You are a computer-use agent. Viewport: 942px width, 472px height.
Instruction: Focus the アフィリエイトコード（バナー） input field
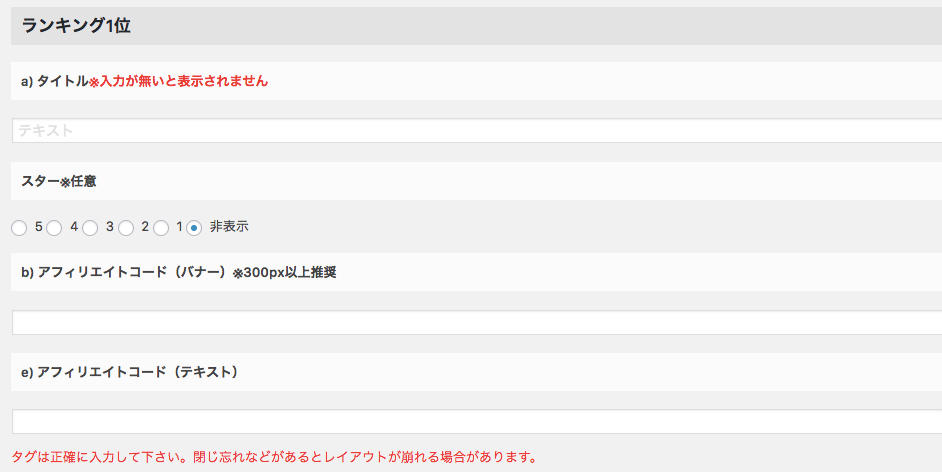click(x=476, y=323)
